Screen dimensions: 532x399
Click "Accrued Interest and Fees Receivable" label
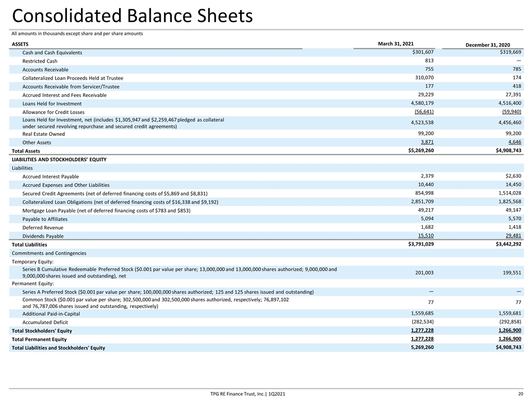click(x=64, y=95)
